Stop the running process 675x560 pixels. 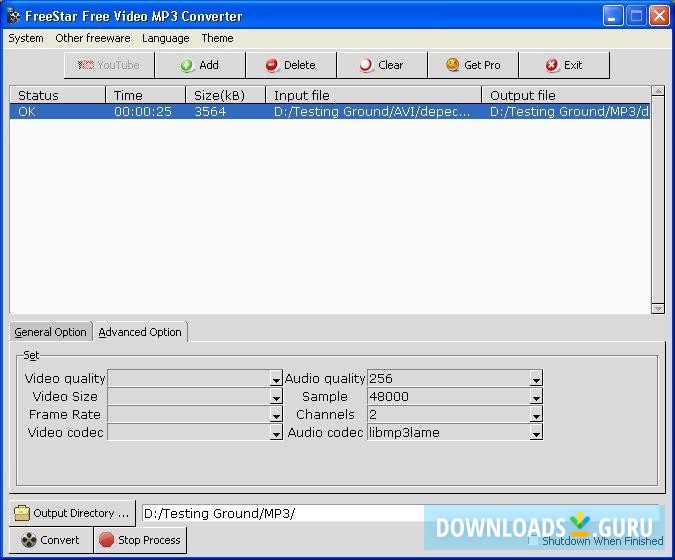[140, 540]
